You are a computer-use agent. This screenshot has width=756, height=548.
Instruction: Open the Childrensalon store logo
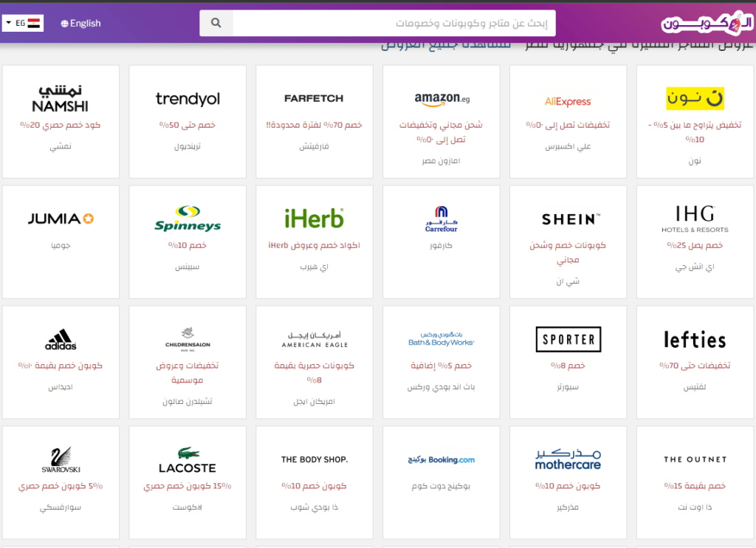coord(188,339)
